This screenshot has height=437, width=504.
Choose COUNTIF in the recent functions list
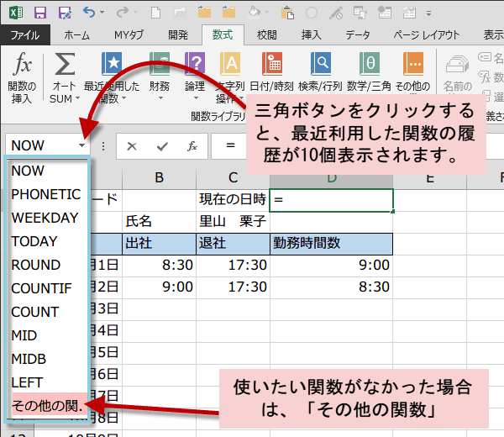(41, 288)
